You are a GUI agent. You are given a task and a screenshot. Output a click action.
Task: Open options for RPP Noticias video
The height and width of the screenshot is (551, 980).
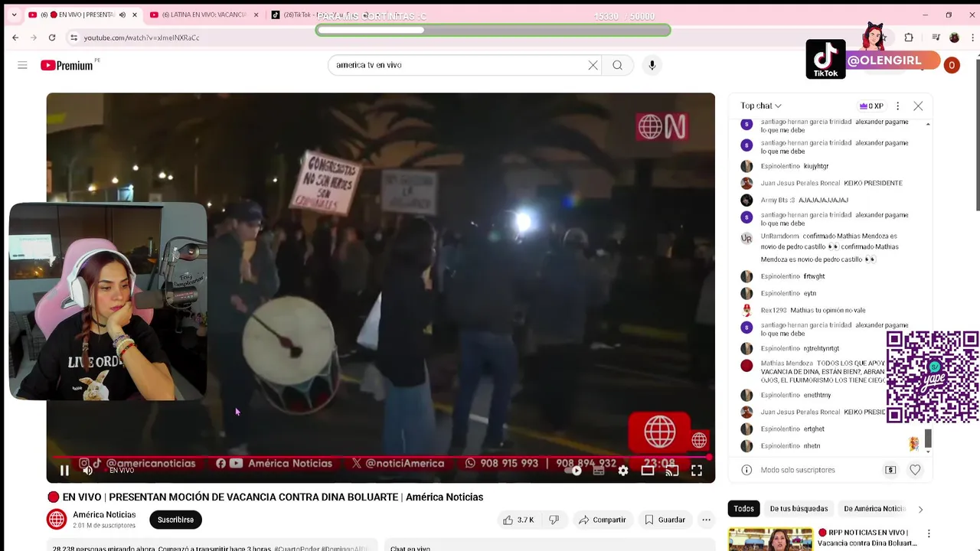(929, 533)
